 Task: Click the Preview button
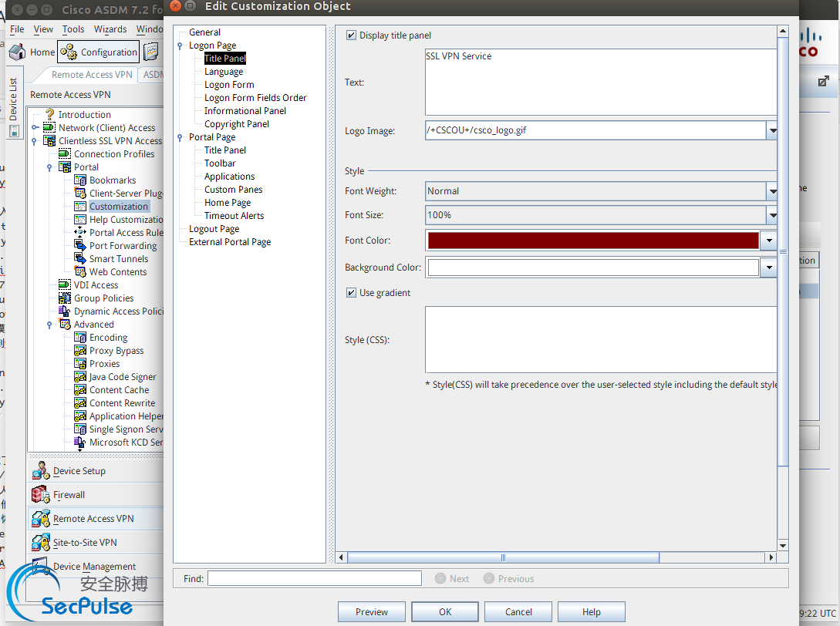[371, 611]
